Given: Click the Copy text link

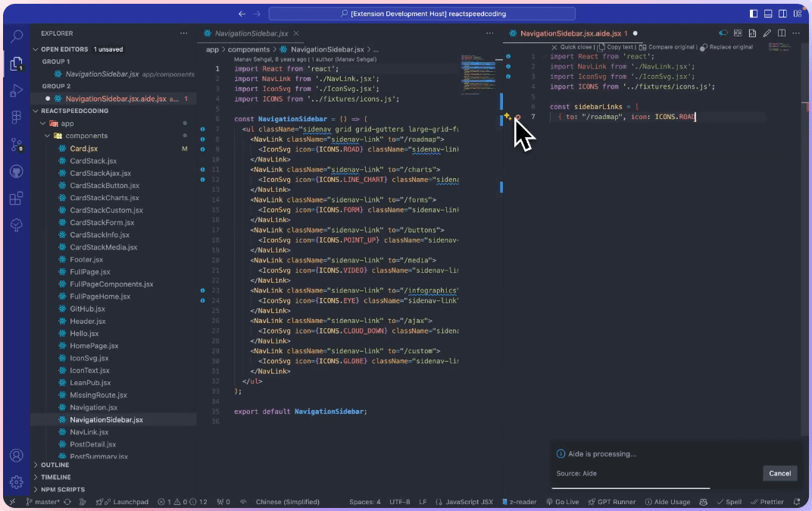Looking at the screenshot, I should (616, 47).
